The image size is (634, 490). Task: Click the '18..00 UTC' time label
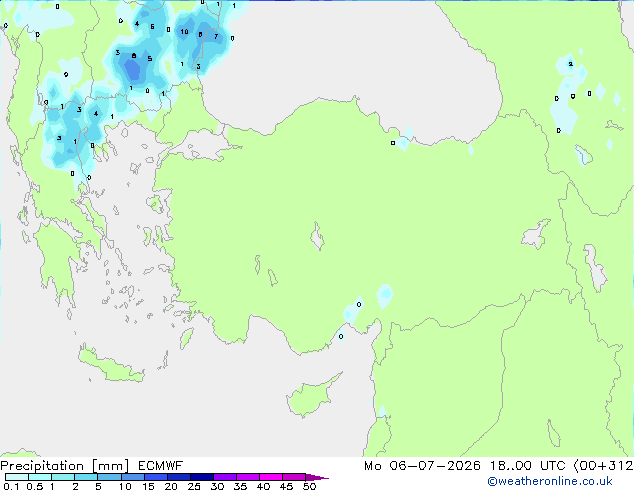527,466
